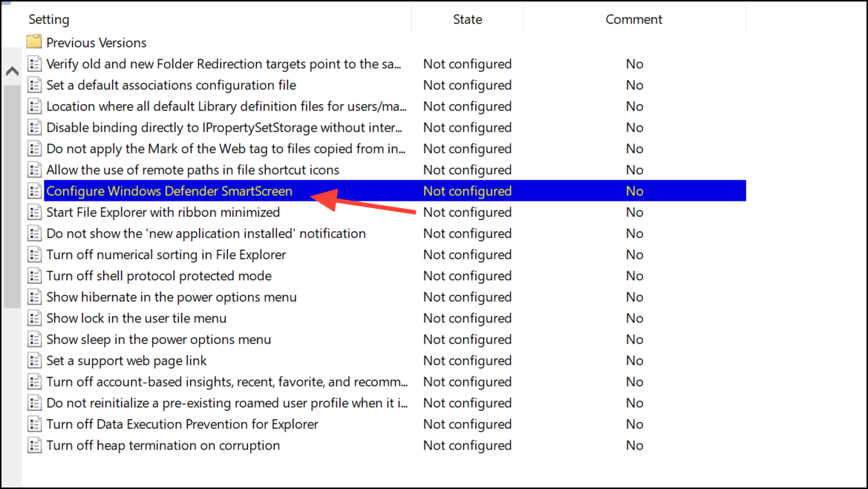This screenshot has width=868, height=489.
Task: Select the icon for Show hibernate in the power options menu
Action: pyautogui.click(x=34, y=297)
